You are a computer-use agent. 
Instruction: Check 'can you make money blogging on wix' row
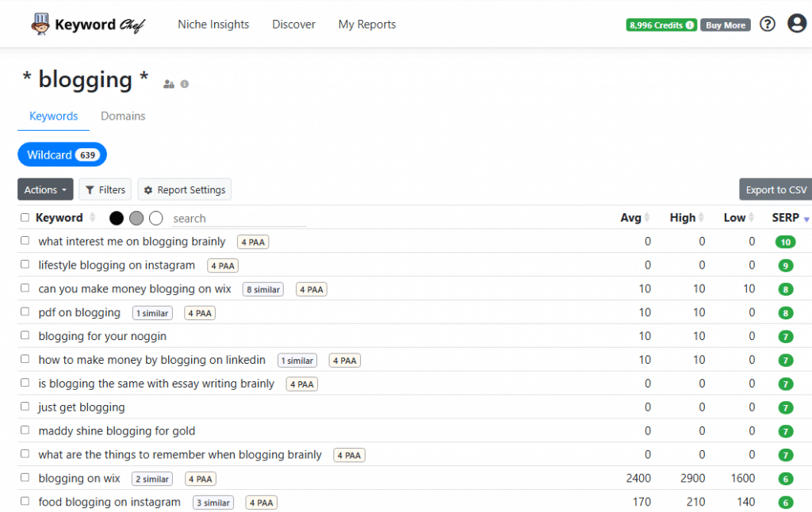pyautogui.click(x=25, y=288)
